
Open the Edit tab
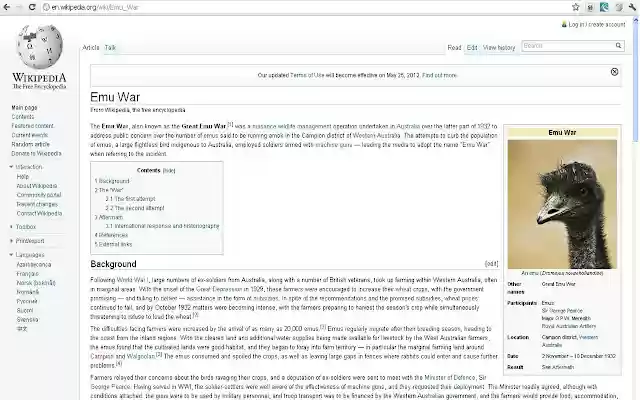coord(472,47)
